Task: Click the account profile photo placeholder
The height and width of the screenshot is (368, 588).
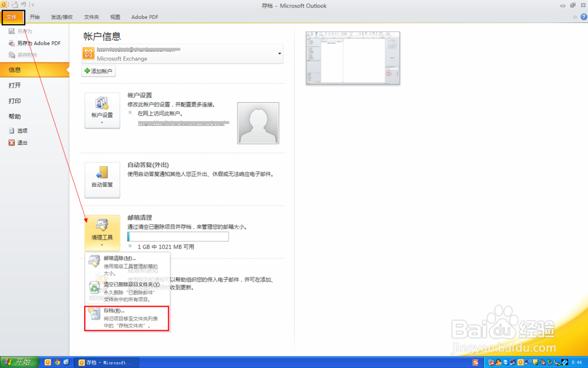Action: click(x=258, y=123)
